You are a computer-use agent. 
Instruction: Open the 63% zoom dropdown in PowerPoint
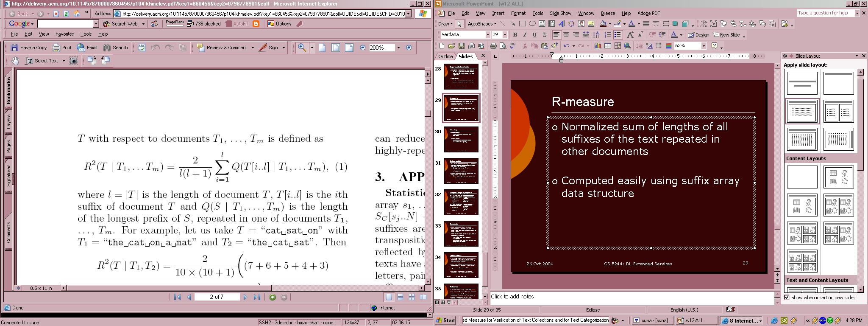point(704,46)
